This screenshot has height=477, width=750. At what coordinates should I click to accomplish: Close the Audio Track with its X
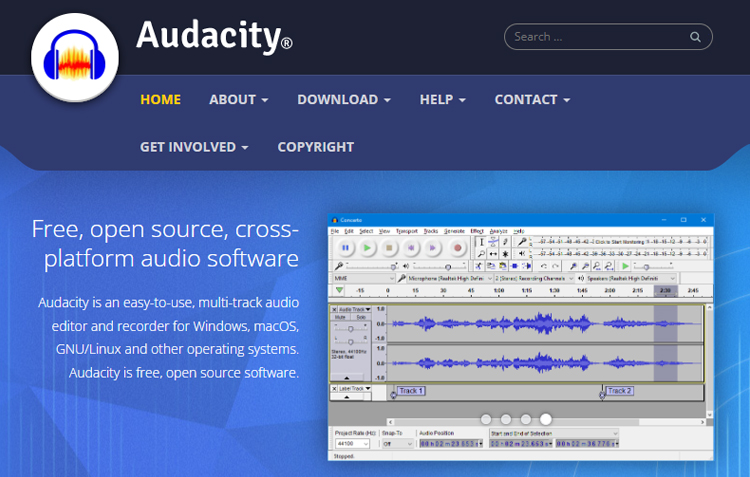tap(334, 309)
